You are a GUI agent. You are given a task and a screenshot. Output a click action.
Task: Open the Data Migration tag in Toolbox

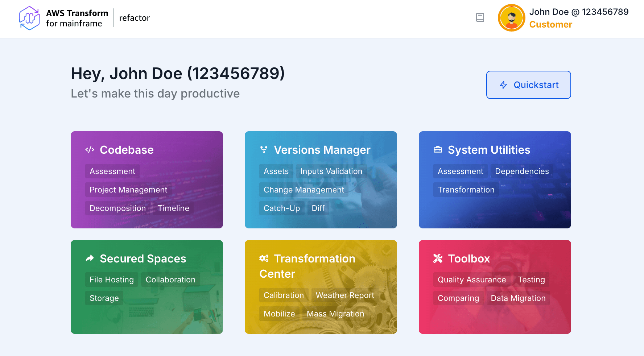[518, 298]
